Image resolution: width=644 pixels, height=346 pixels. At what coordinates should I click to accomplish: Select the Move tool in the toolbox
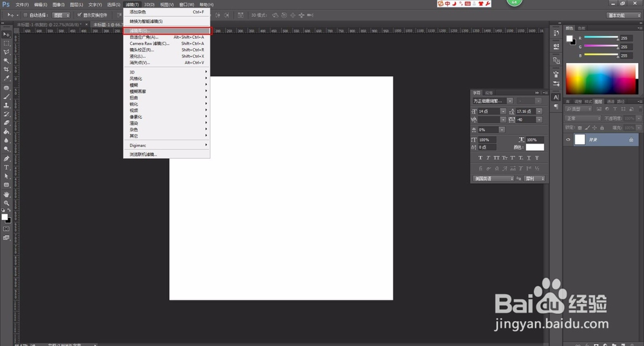tap(6, 35)
